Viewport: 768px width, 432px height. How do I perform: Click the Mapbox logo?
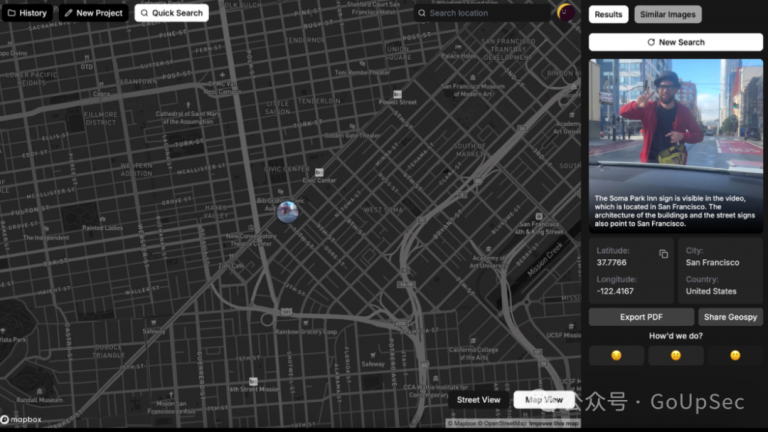(20, 420)
